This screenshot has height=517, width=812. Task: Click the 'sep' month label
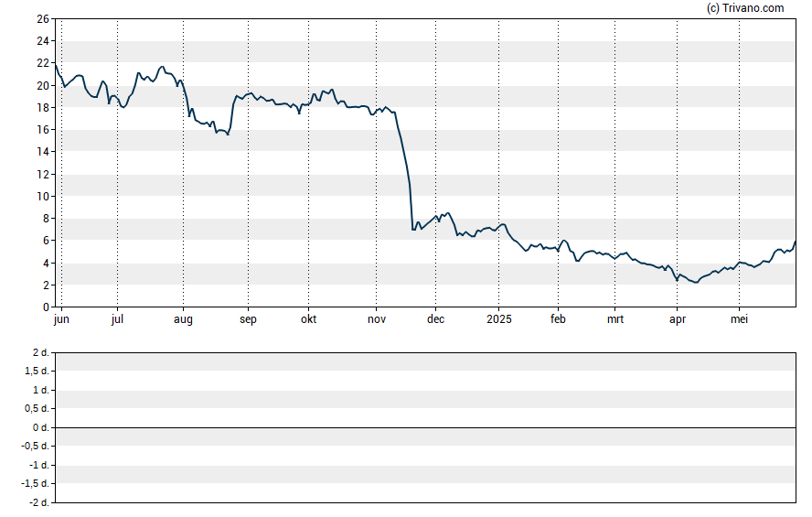pos(248,319)
